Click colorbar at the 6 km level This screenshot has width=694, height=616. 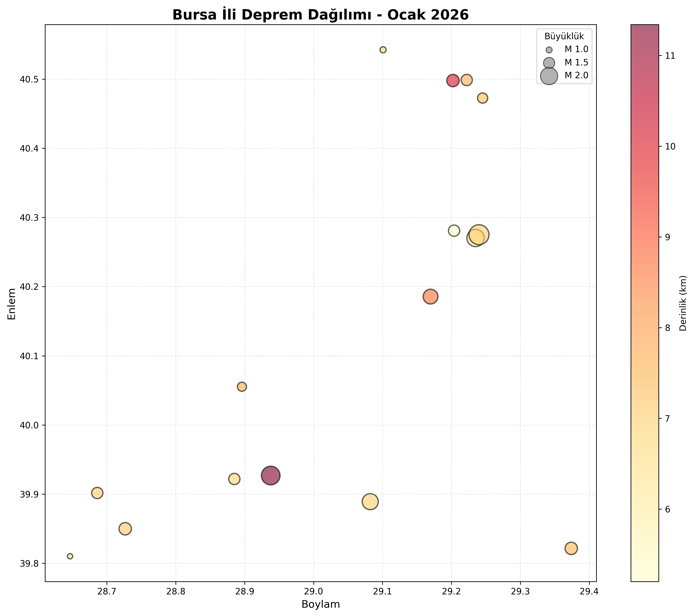coord(644,509)
